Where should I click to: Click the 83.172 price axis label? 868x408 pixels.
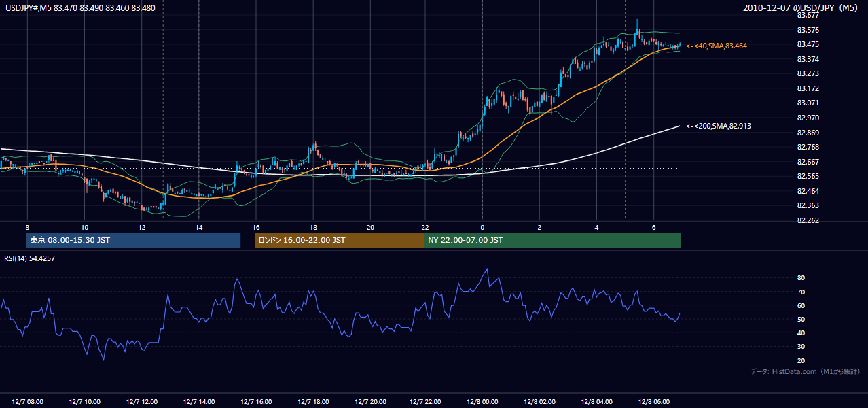tap(808, 88)
